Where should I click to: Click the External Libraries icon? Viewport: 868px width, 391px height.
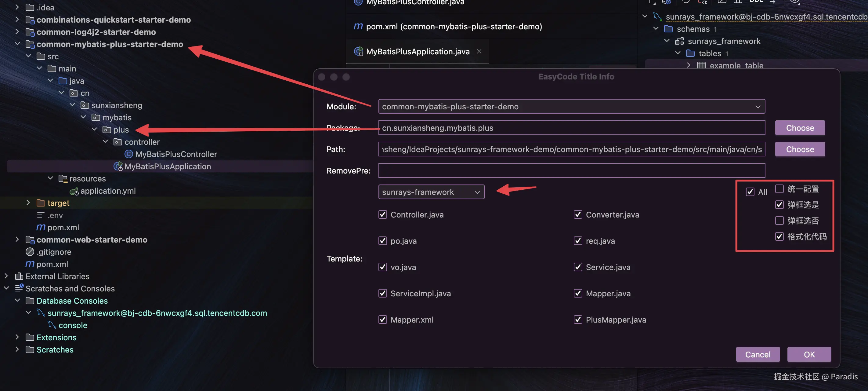pos(19,276)
